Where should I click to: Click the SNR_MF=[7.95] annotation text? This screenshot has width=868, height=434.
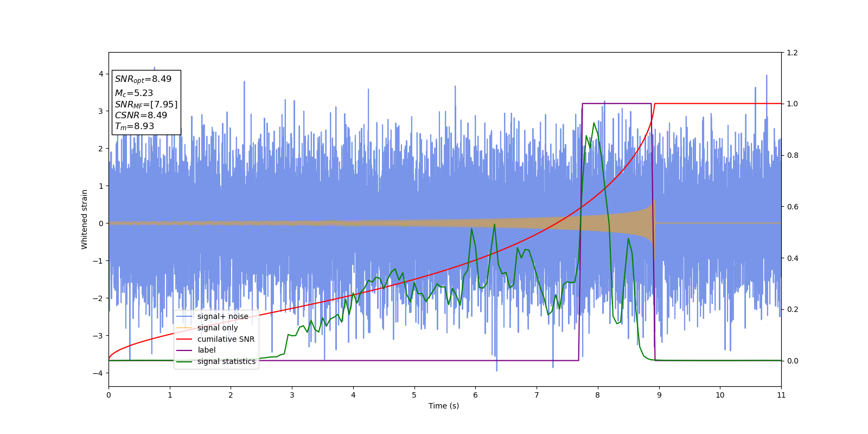[x=146, y=105]
